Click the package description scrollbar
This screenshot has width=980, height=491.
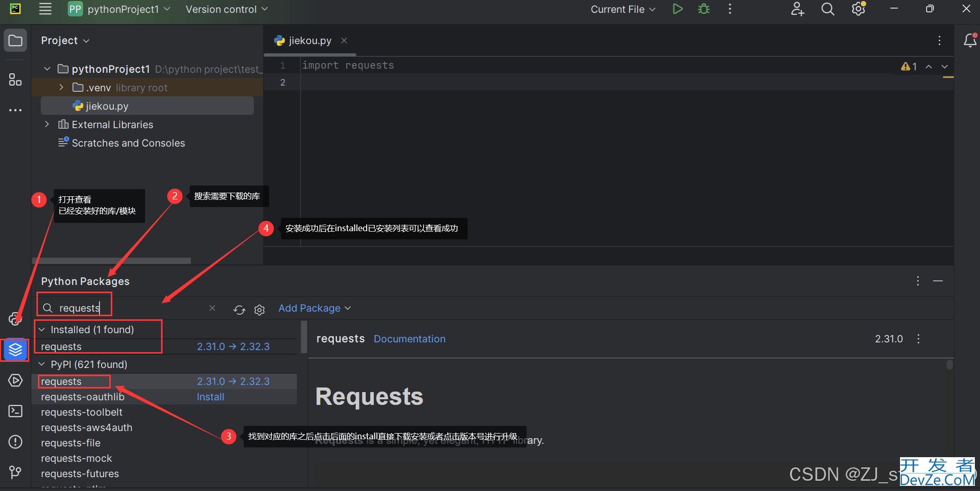950,364
